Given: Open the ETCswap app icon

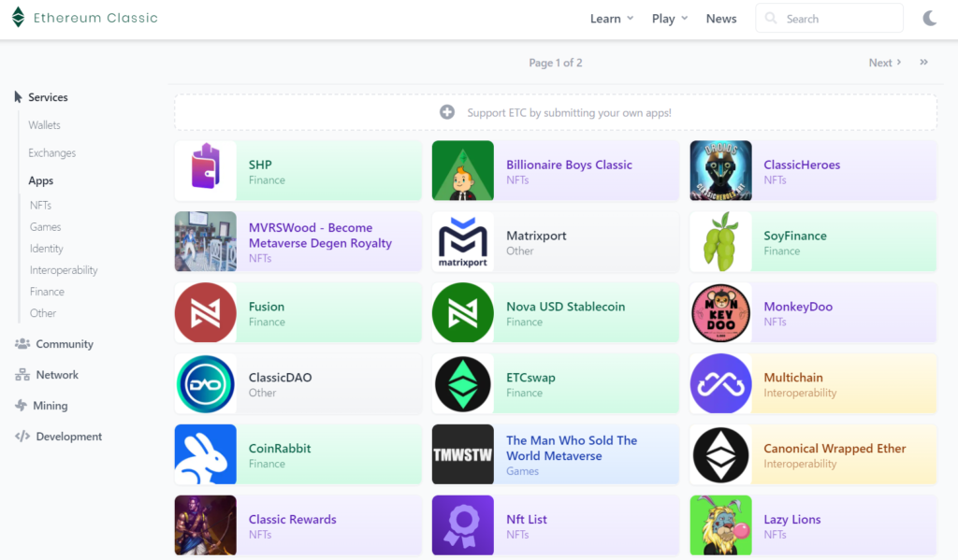Looking at the screenshot, I should [463, 384].
